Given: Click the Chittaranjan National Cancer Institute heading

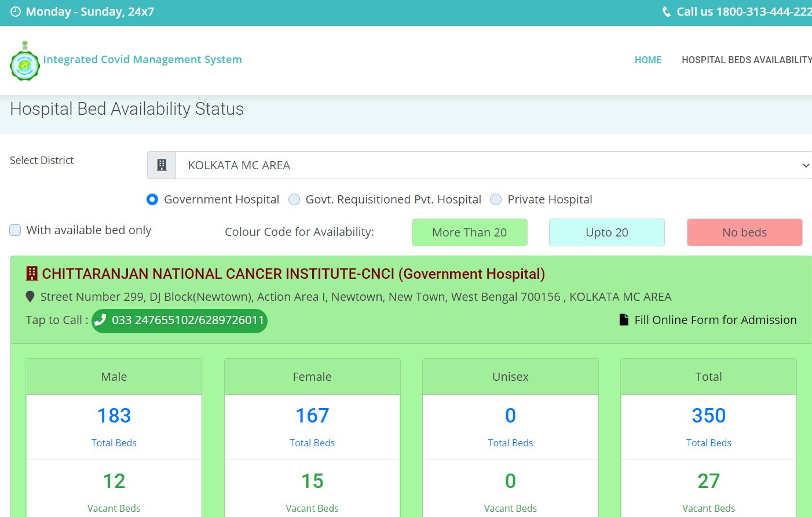Looking at the screenshot, I should tap(294, 274).
